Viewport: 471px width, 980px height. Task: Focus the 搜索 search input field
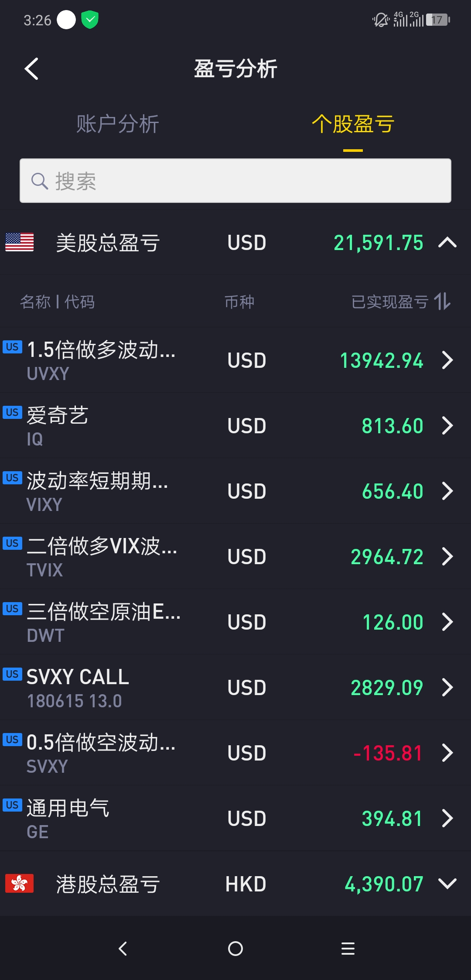(x=235, y=181)
